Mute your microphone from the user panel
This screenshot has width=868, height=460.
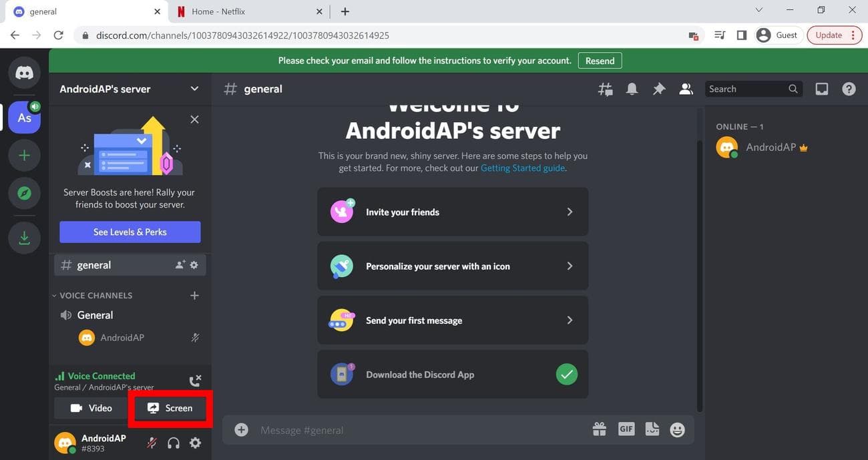[x=150, y=442]
